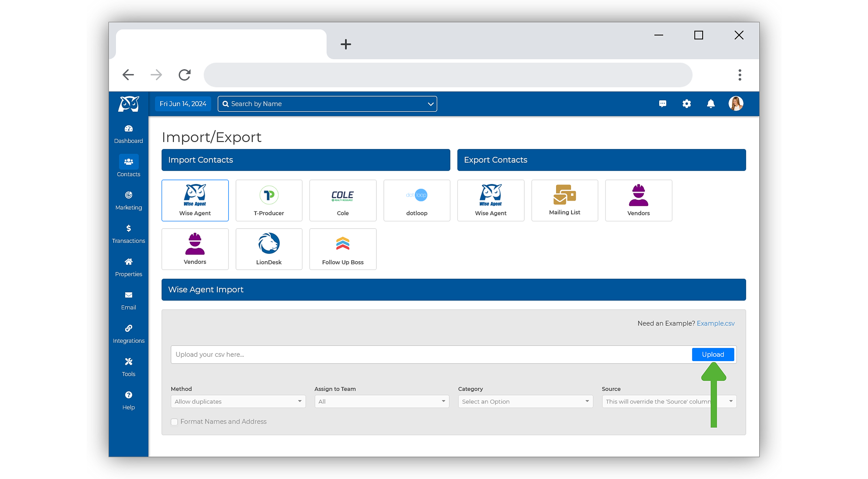Open Integrations from the sidebar

(x=129, y=334)
